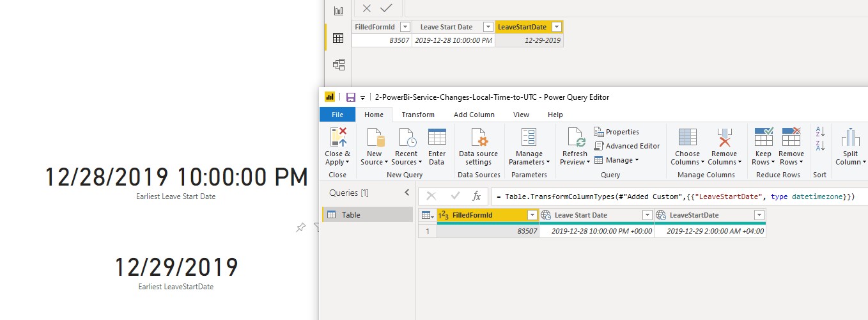Image resolution: width=868 pixels, height=320 pixels.
Task: Click cell 2019-12-28 10:00:00 PM +00:00
Action: point(596,231)
